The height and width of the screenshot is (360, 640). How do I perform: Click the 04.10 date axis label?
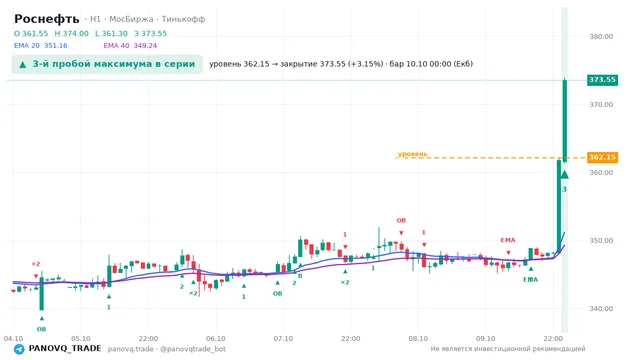point(13,338)
